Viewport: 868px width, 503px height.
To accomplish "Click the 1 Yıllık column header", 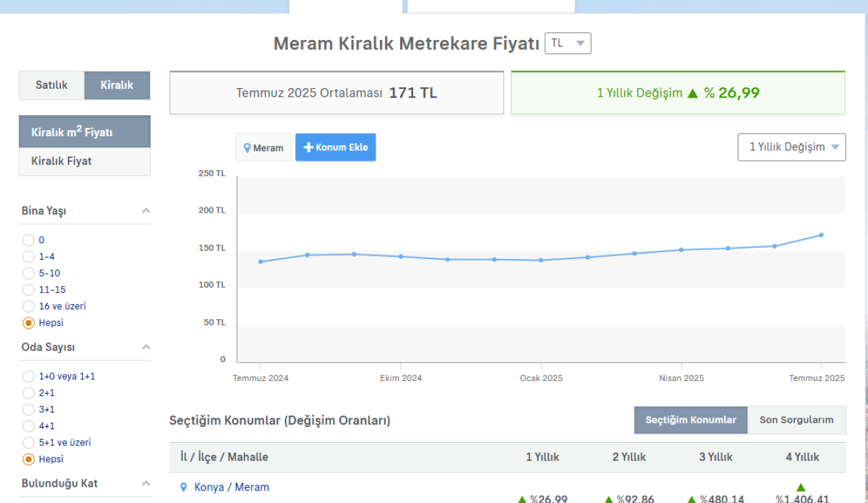I will (542, 457).
